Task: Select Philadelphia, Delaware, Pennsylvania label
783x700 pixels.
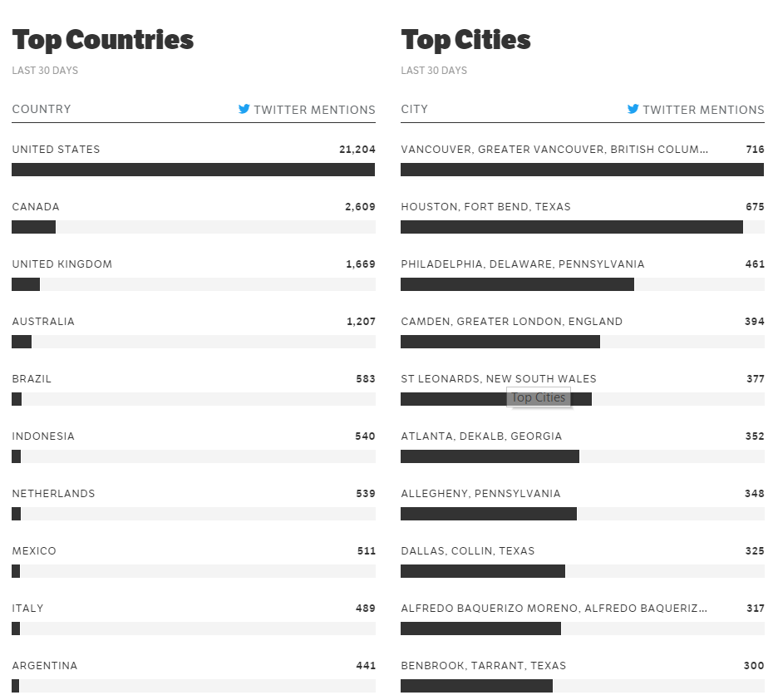Action: click(522, 264)
